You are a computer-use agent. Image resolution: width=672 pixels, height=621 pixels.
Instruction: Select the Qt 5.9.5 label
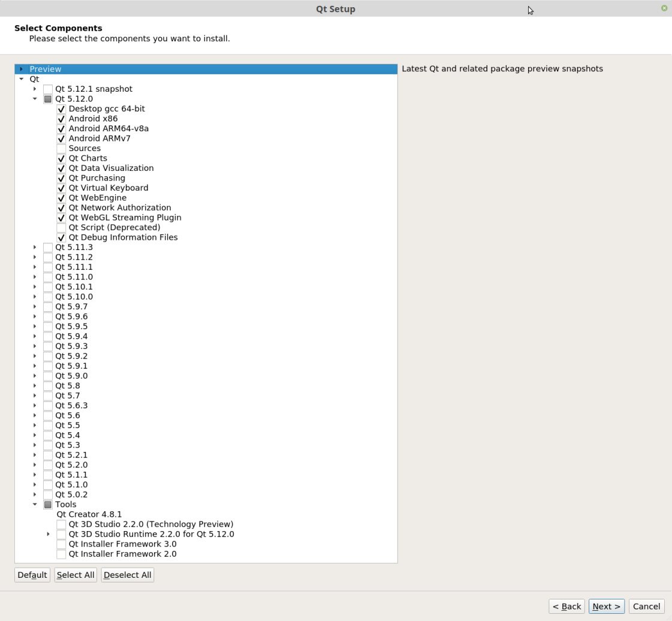pyautogui.click(x=71, y=326)
